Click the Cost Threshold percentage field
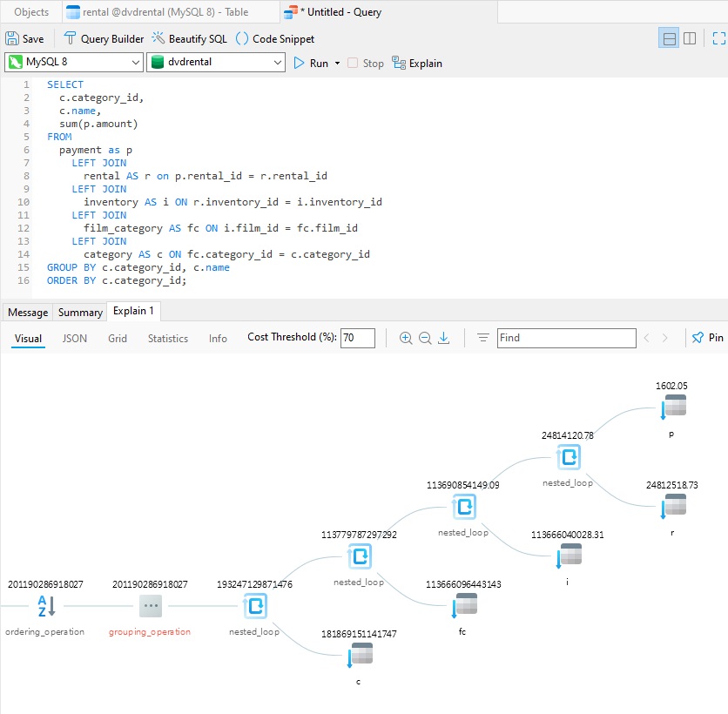 [x=358, y=338]
